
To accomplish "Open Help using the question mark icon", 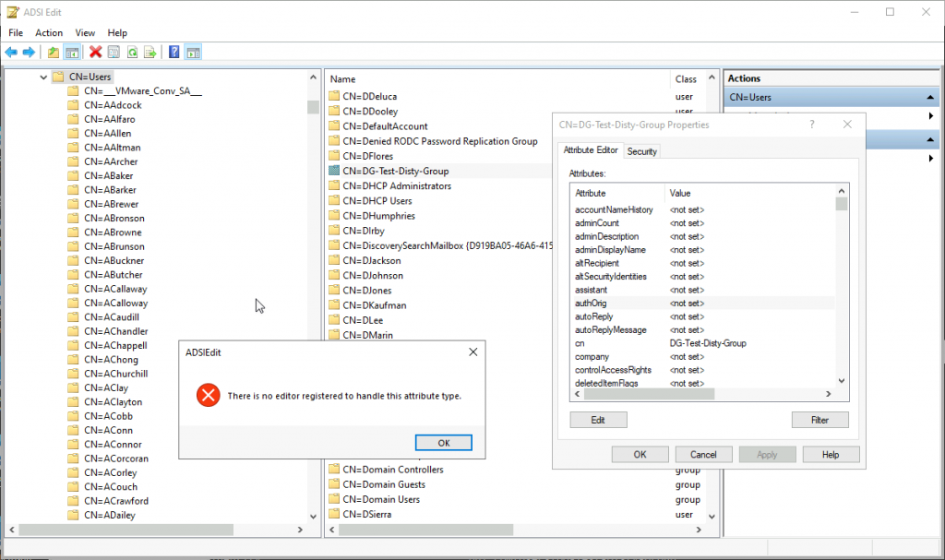I will pos(173,52).
